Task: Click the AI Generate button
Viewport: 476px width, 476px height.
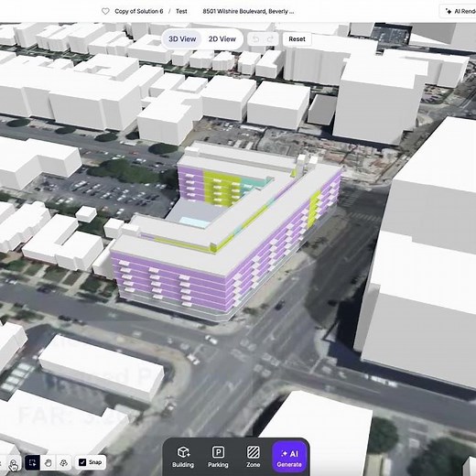Action: click(289, 457)
